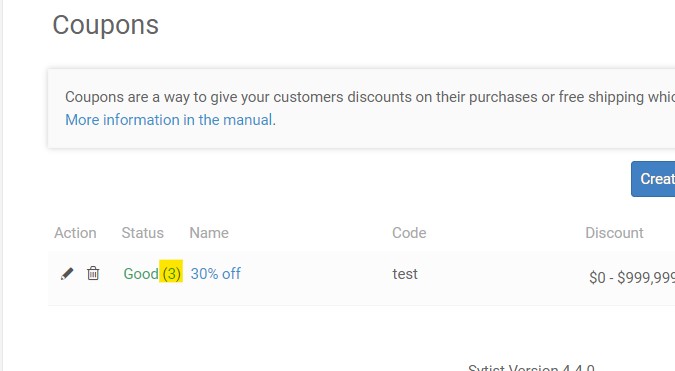675x371 pixels.
Task: Click the Discount column header
Action: (614, 233)
